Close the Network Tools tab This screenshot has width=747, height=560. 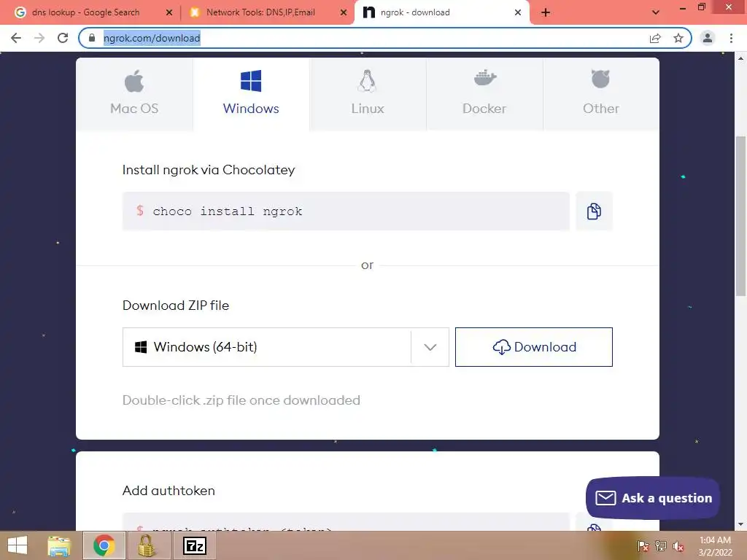pyautogui.click(x=344, y=12)
